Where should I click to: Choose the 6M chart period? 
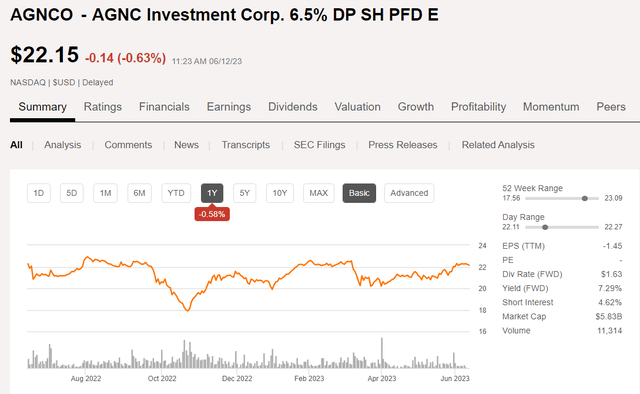point(139,193)
